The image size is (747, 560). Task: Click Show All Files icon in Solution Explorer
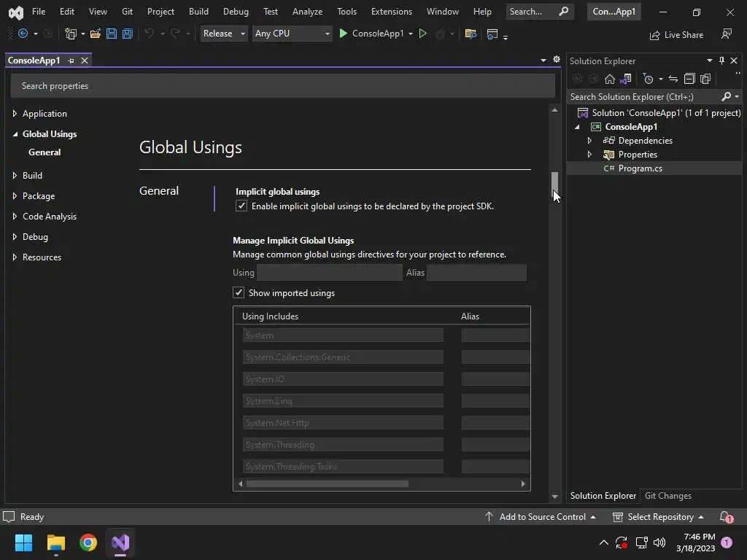[705, 79]
